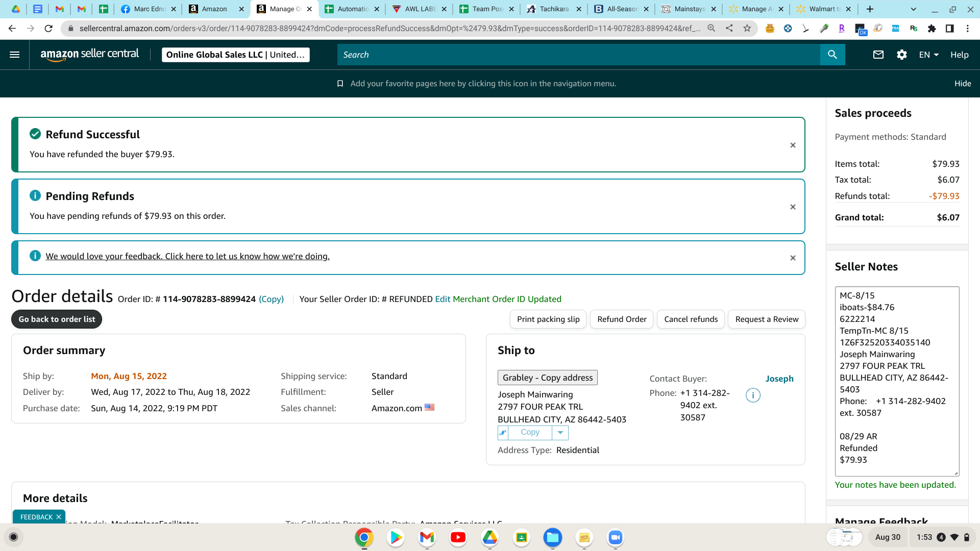
Task: Switch to the Tachikara tab
Action: tap(553, 9)
